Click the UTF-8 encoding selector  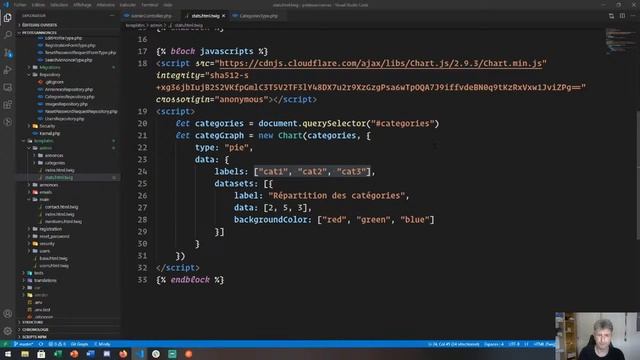[x=514, y=344]
